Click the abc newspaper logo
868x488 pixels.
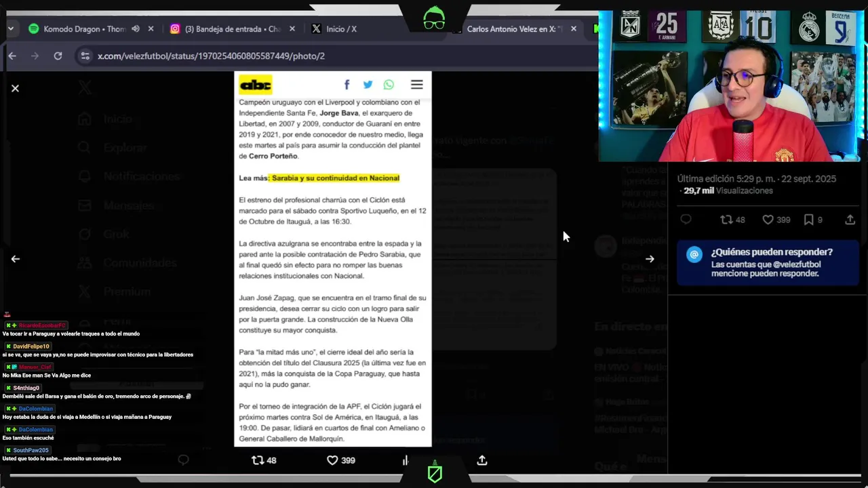click(256, 85)
